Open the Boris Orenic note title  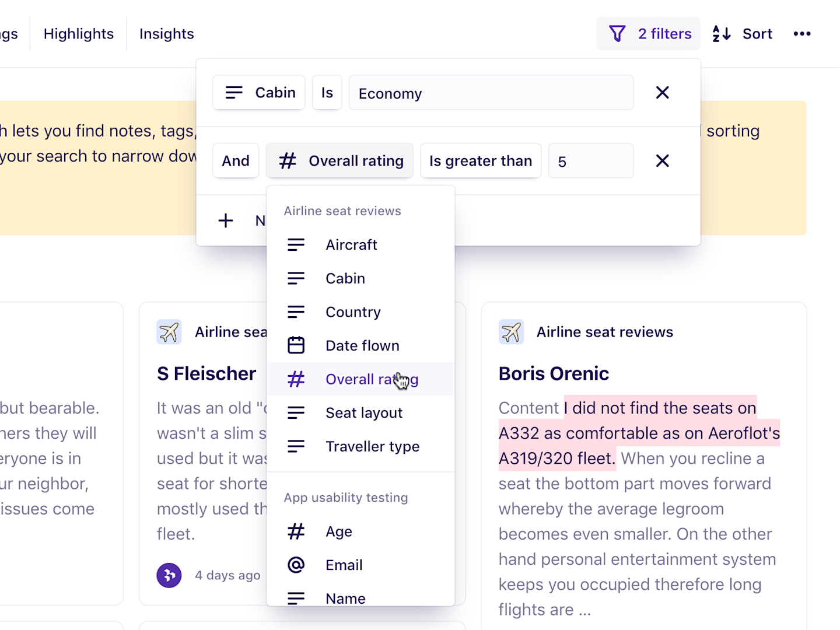[x=554, y=373]
